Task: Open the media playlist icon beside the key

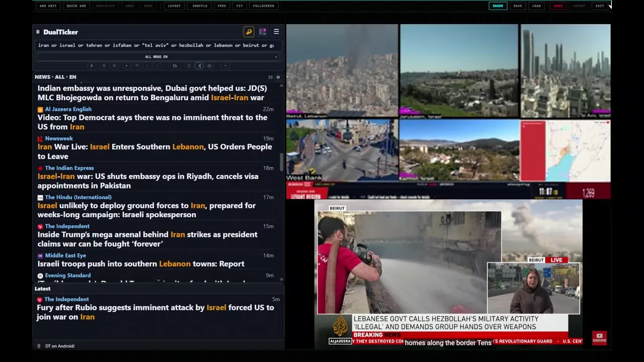Action: coord(263,32)
